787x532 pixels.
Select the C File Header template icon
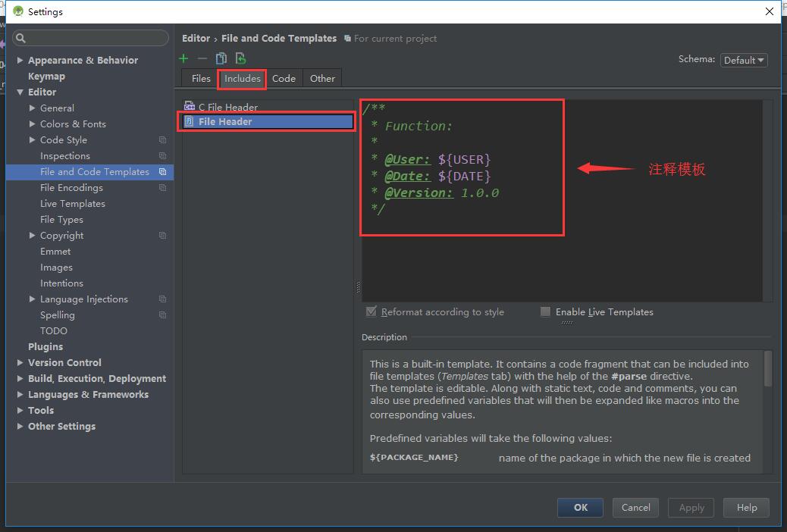coord(190,107)
